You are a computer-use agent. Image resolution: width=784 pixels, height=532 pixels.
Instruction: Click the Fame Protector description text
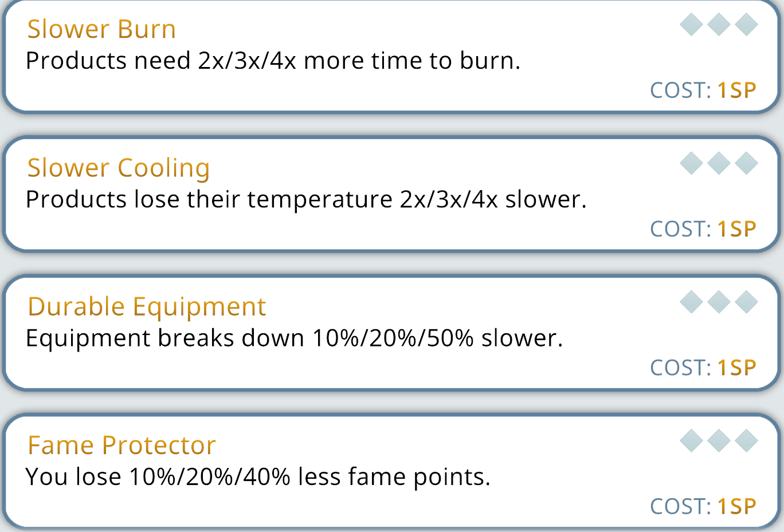[258, 476]
